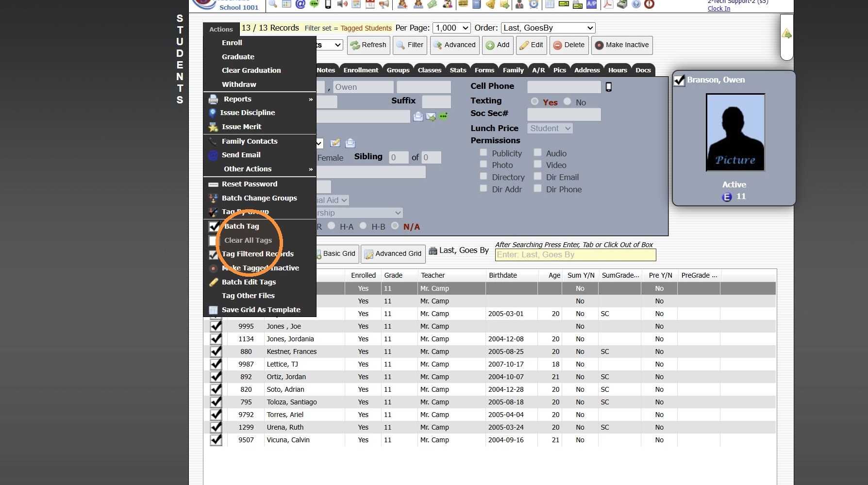Choose Save Grid As Template

click(261, 310)
